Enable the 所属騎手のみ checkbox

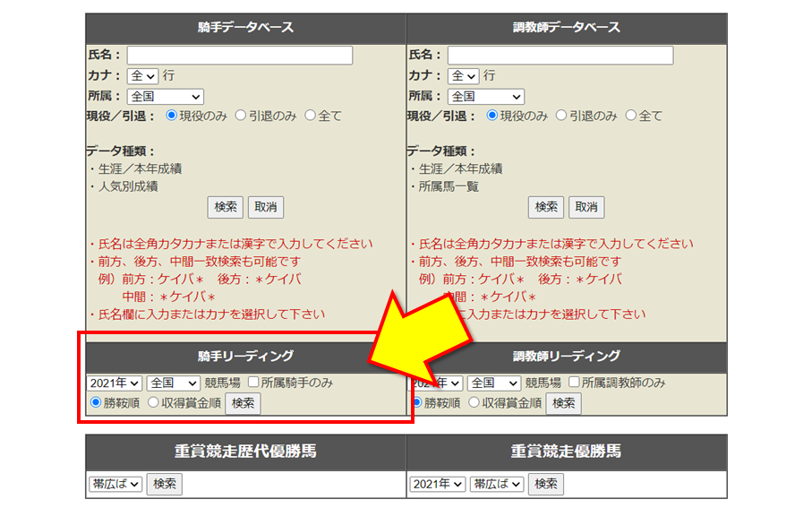253,383
